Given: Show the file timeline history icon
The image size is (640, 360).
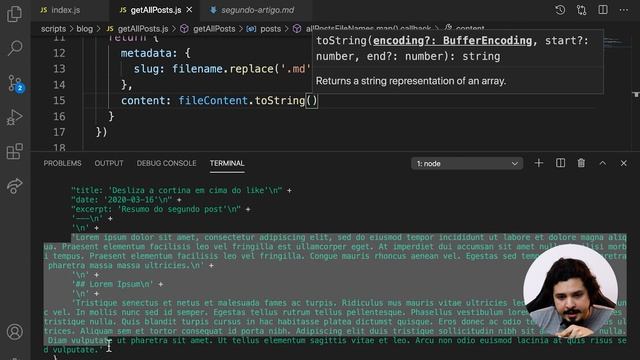Looking at the screenshot, I should pyautogui.click(x=560, y=10).
